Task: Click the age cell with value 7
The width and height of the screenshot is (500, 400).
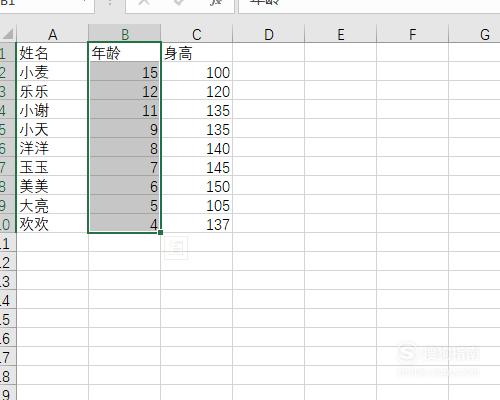Action: tap(125, 167)
